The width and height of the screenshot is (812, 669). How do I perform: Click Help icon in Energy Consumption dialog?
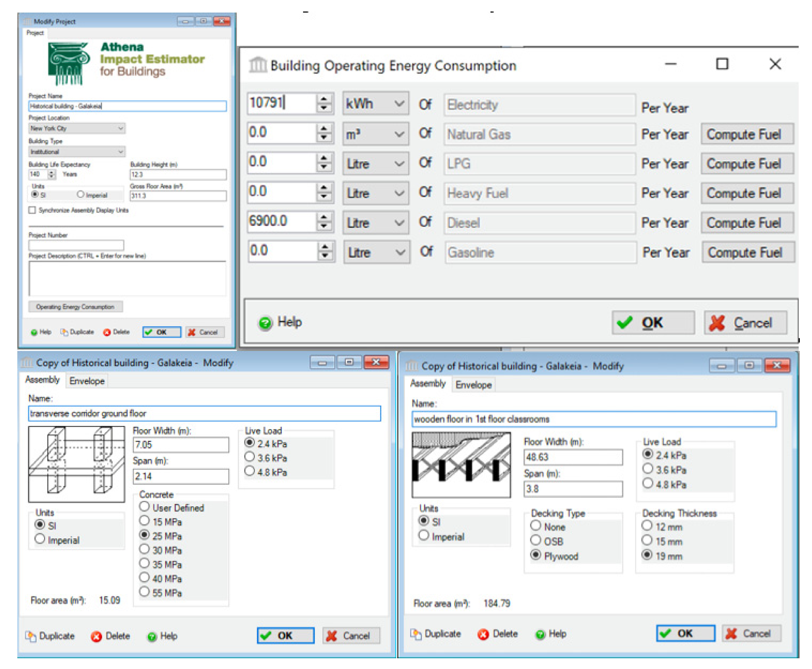pyautogui.click(x=265, y=323)
